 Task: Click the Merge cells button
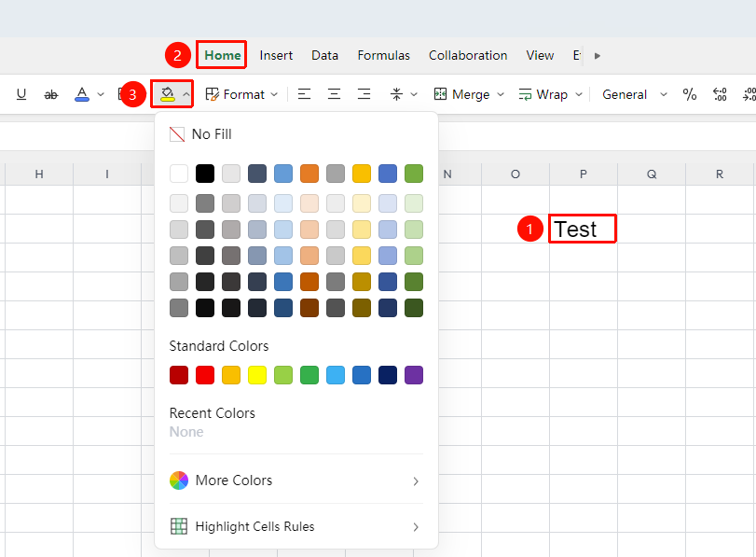(x=461, y=94)
